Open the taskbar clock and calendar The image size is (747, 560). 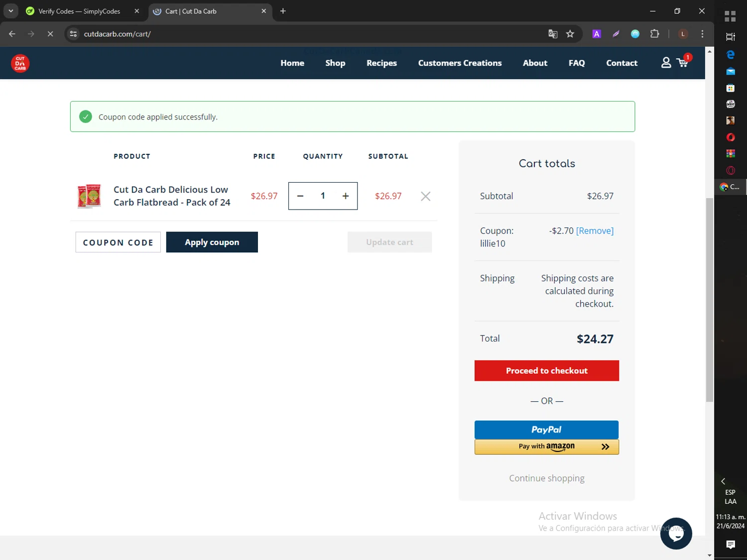(x=731, y=522)
